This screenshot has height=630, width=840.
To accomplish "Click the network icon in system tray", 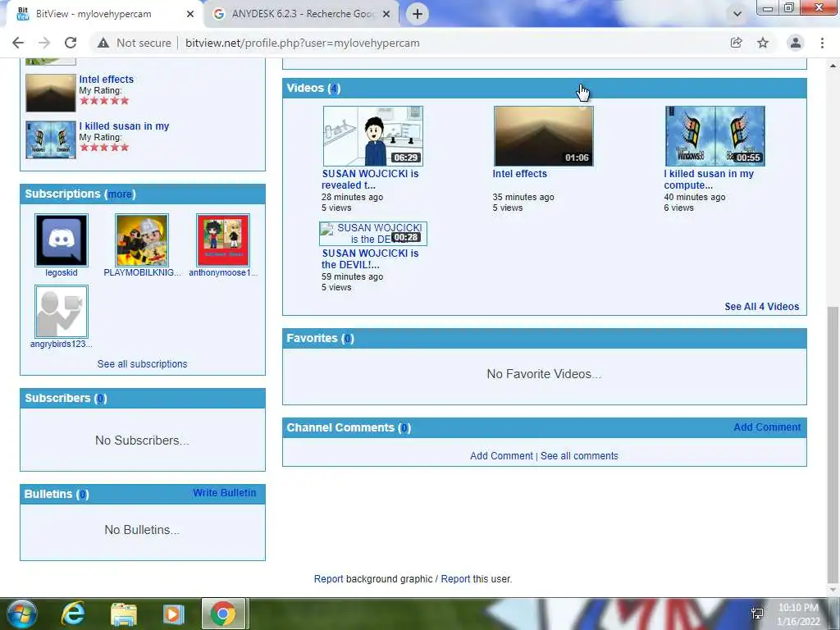I will [x=757, y=614].
